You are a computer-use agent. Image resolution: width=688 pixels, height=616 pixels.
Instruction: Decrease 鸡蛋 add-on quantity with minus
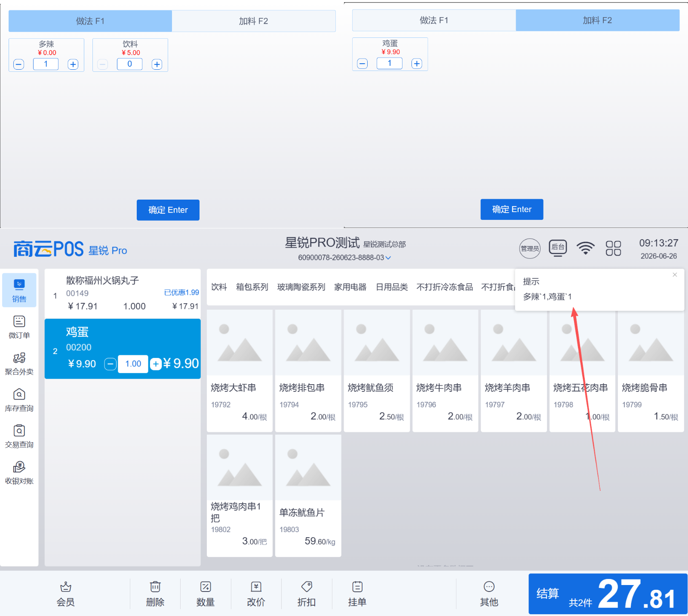coord(362,64)
